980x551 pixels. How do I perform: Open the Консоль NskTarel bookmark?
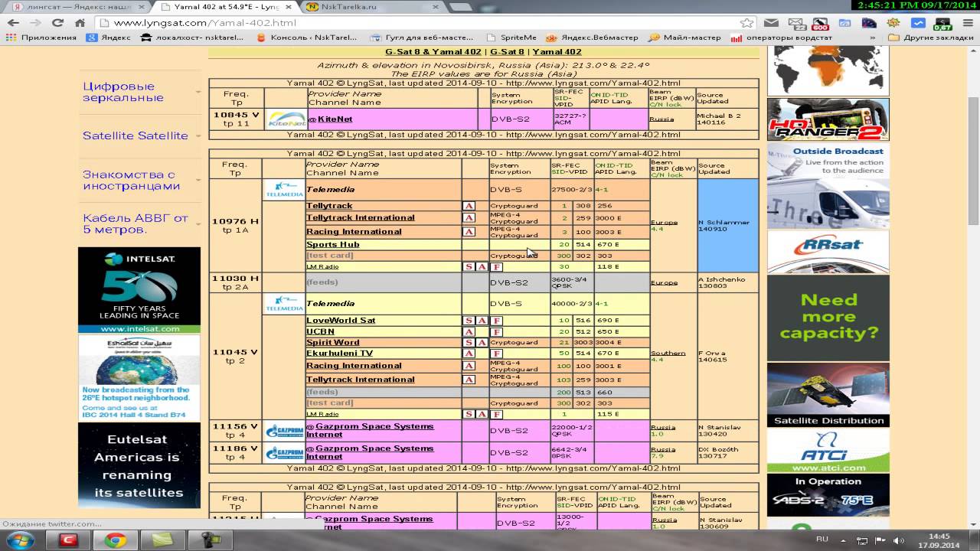tap(309, 37)
